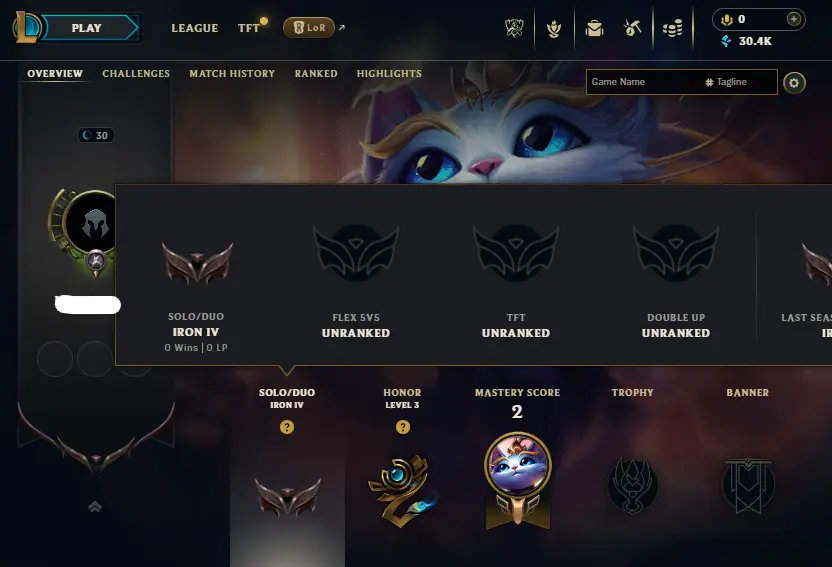The image size is (832, 567).
Task: Click the plus icon to purchase RP
Action: pyautogui.click(x=794, y=19)
